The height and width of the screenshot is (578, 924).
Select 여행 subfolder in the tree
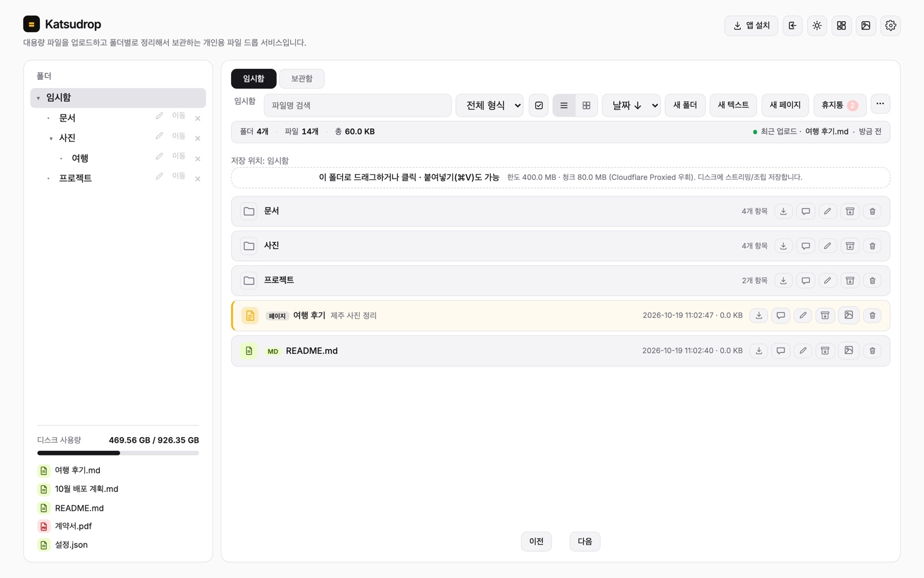point(80,158)
